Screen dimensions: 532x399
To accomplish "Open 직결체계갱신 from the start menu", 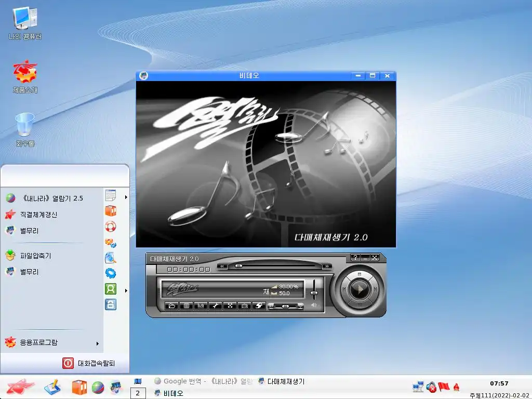I will 52,215.
